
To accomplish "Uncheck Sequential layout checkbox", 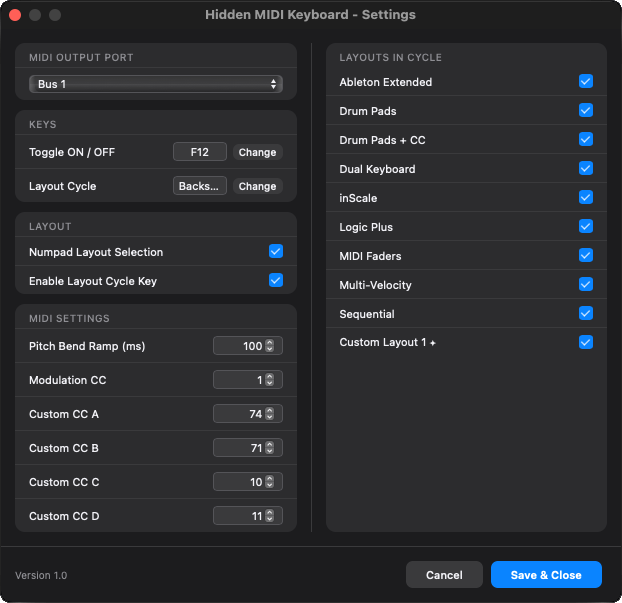I will tap(586, 313).
